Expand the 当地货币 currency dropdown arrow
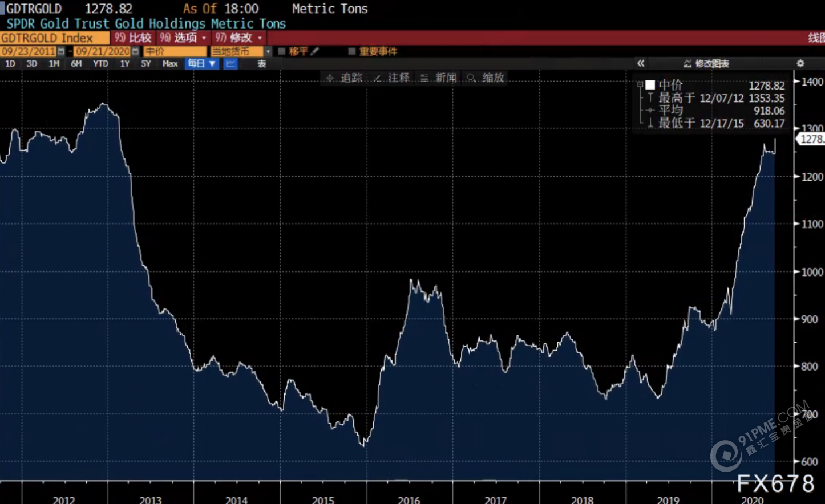825x504 pixels. tap(268, 51)
